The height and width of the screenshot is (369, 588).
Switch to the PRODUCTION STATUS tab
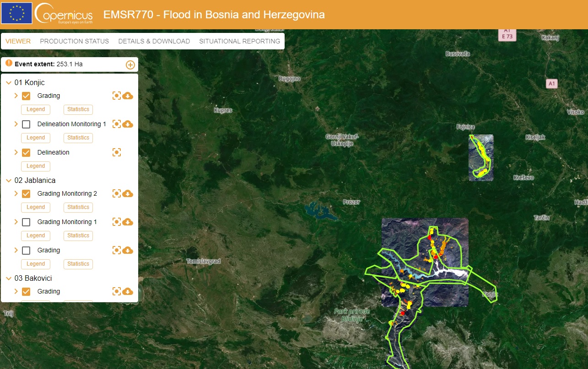74,41
